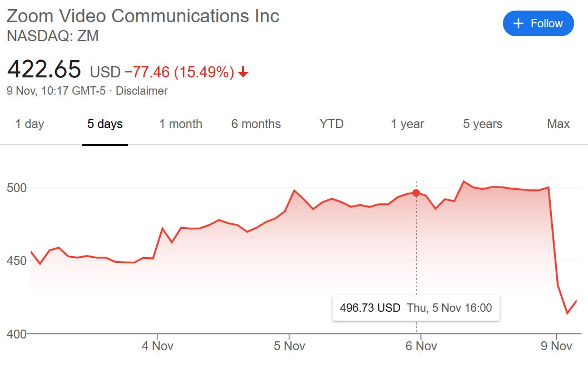The width and height of the screenshot is (588, 368).
Task: Follow Zoom Video Communications stock
Action: [538, 23]
